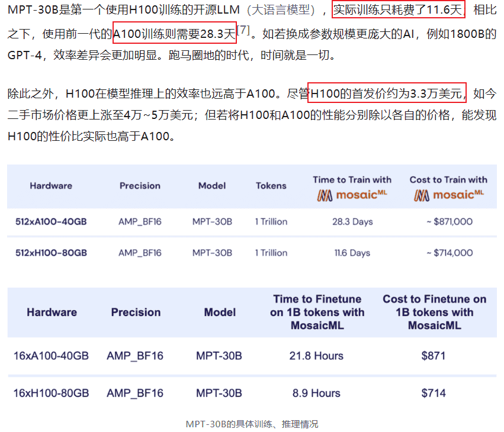Click the 21.8 Hours finetune time cell

(316, 356)
